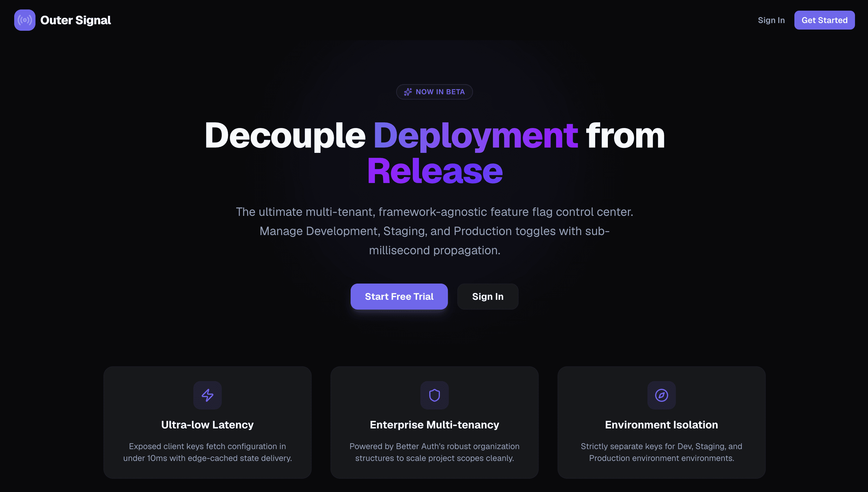Click the Decouple Deployment from Release headline

tap(435, 153)
